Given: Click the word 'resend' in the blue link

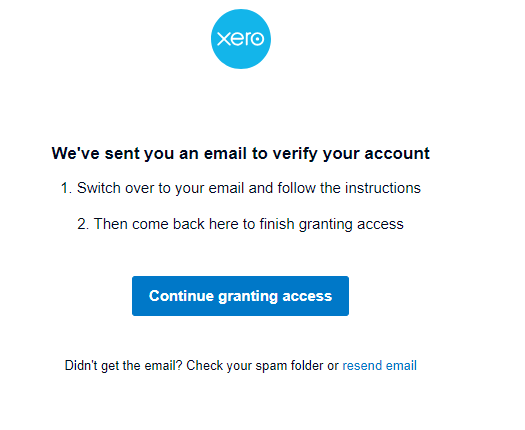Looking at the screenshot, I should pyautogui.click(x=362, y=365).
